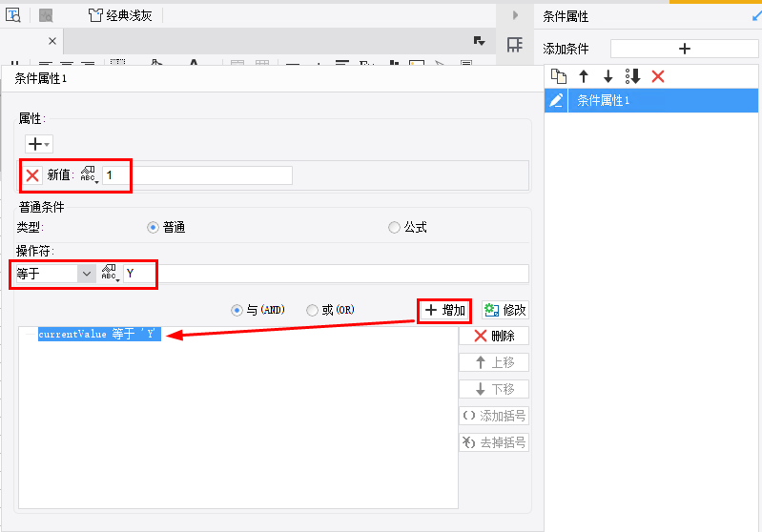
Task: Click the condition value field containing Y
Action: click(x=326, y=274)
